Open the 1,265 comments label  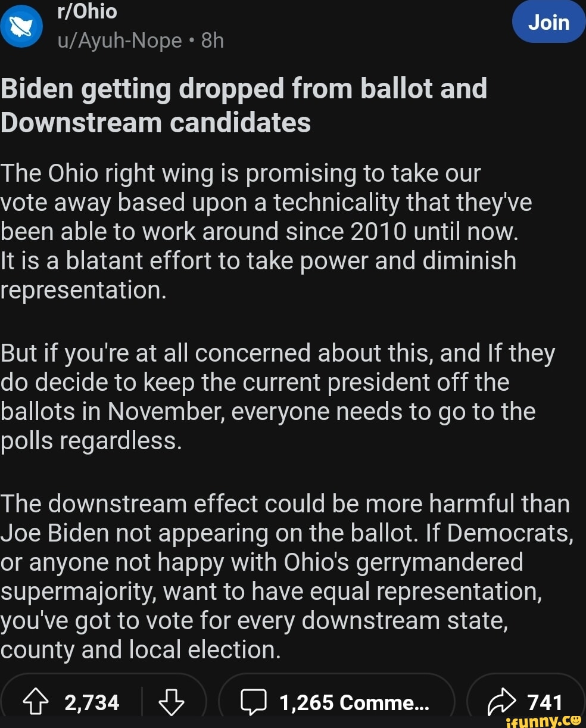tap(354, 702)
